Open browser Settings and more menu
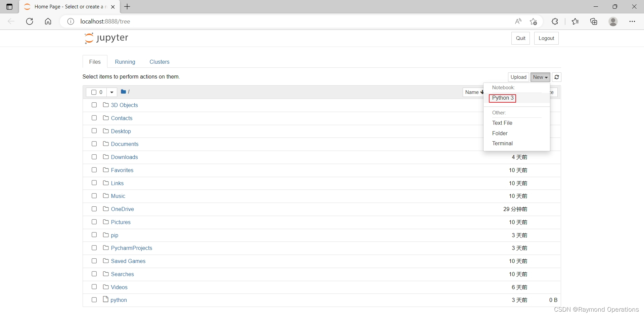This screenshot has width=644, height=316. pos(632,21)
